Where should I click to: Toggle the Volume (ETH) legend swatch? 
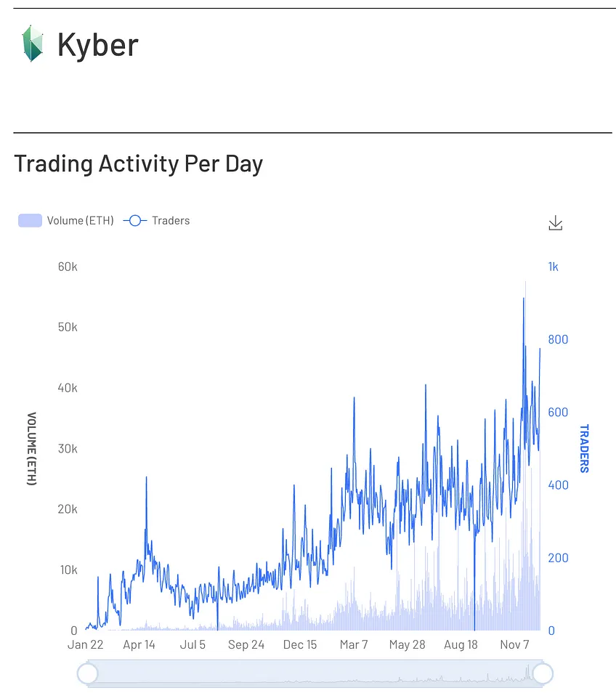(x=30, y=221)
